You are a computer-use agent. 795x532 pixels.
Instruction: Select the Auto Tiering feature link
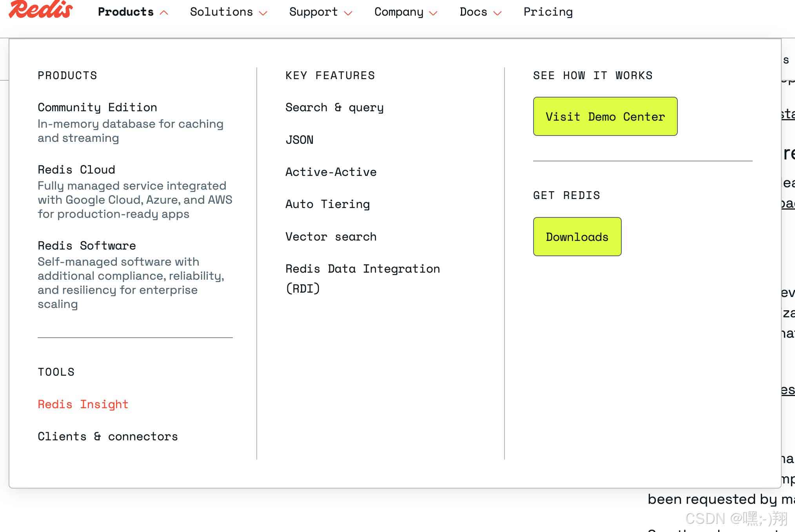pos(328,204)
